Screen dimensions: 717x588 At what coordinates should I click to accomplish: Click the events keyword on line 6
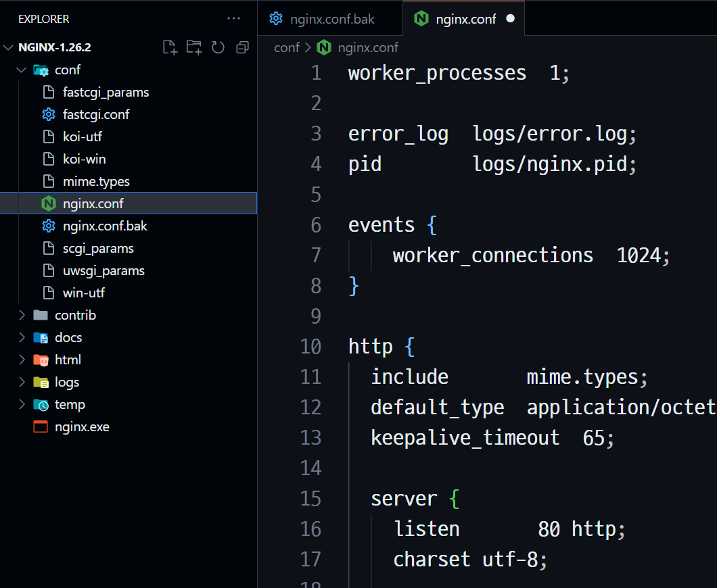pos(381,225)
